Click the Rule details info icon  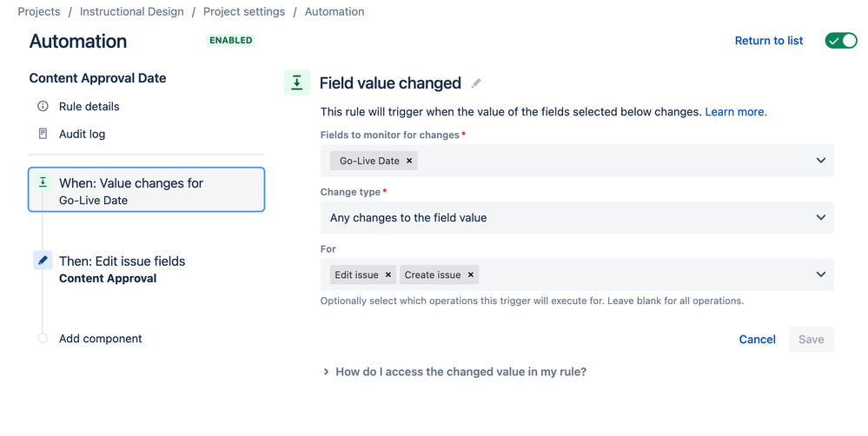[43, 107]
